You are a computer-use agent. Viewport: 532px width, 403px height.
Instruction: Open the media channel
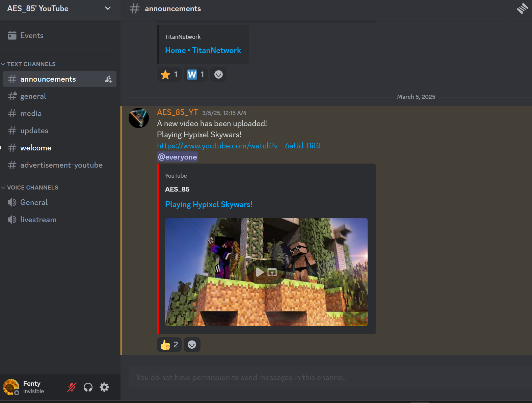[60, 113]
